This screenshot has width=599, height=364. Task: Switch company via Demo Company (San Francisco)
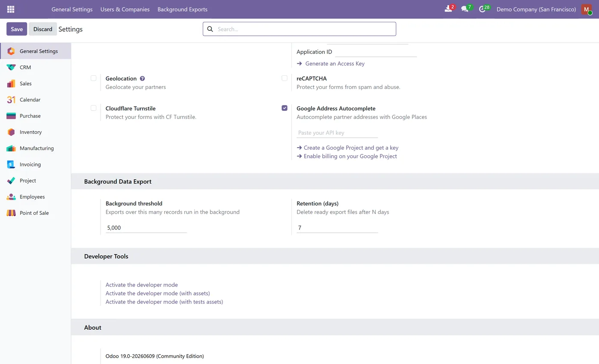click(536, 9)
